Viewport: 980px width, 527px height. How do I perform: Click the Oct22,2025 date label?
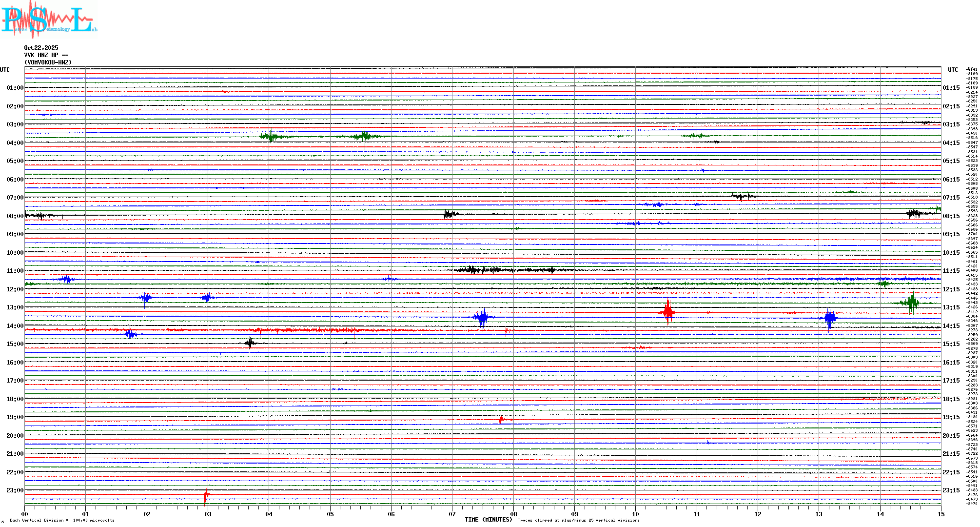pyautogui.click(x=41, y=48)
